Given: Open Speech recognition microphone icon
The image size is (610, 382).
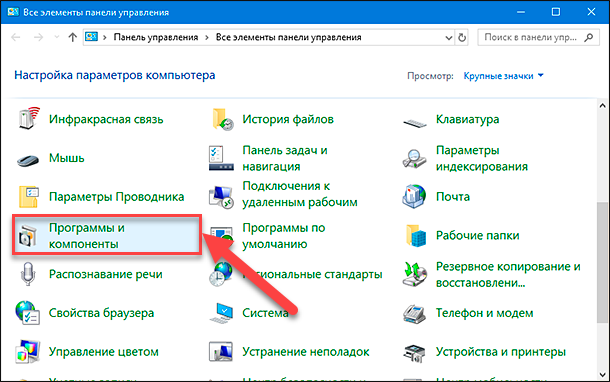Looking at the screenshot, I should click(x=28, y=274).
